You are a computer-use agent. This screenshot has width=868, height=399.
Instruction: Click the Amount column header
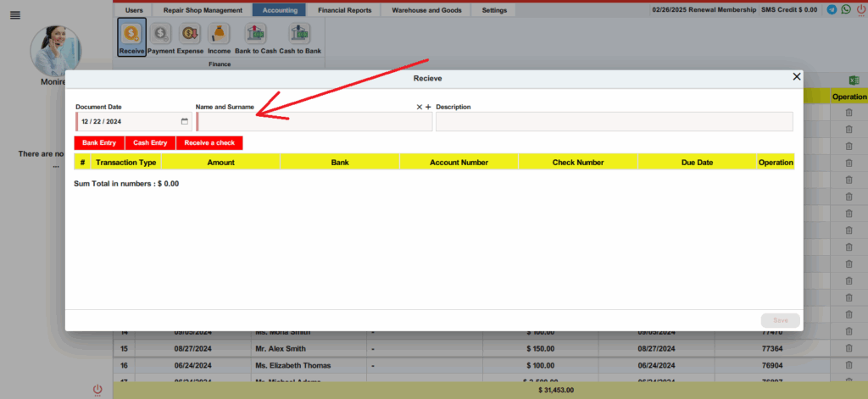(221, 162)
